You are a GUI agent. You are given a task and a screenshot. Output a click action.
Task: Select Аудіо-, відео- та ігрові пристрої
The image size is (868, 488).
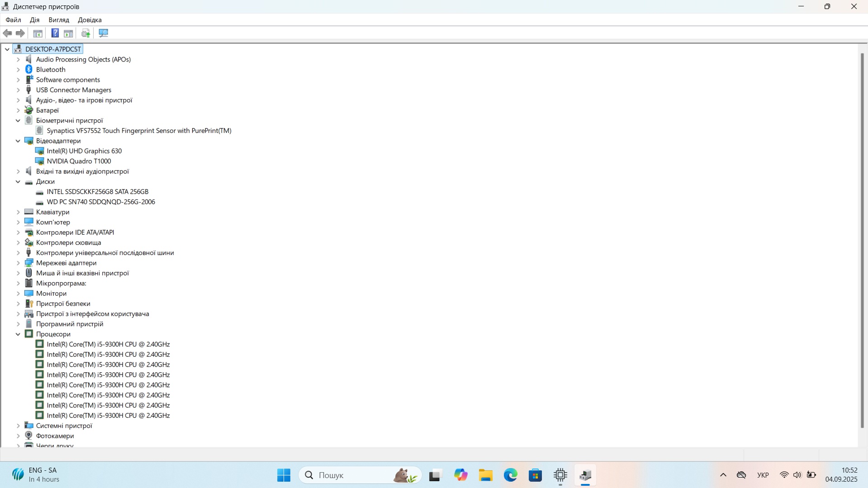pyautogui.click(x=84, y=100)
